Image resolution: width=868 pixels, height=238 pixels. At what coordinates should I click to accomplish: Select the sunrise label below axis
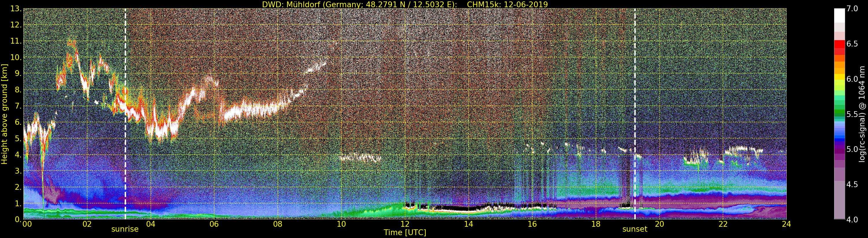125,229
